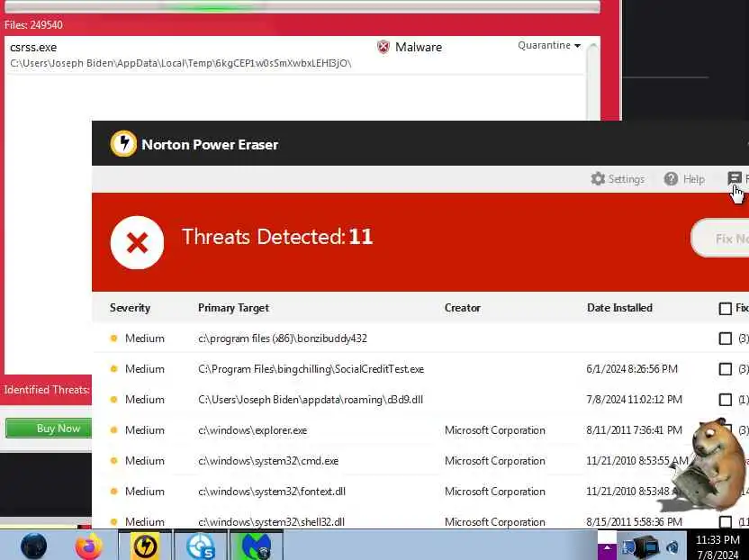
Task: Sort by Creator column header
Action: [x=463, y=308]
